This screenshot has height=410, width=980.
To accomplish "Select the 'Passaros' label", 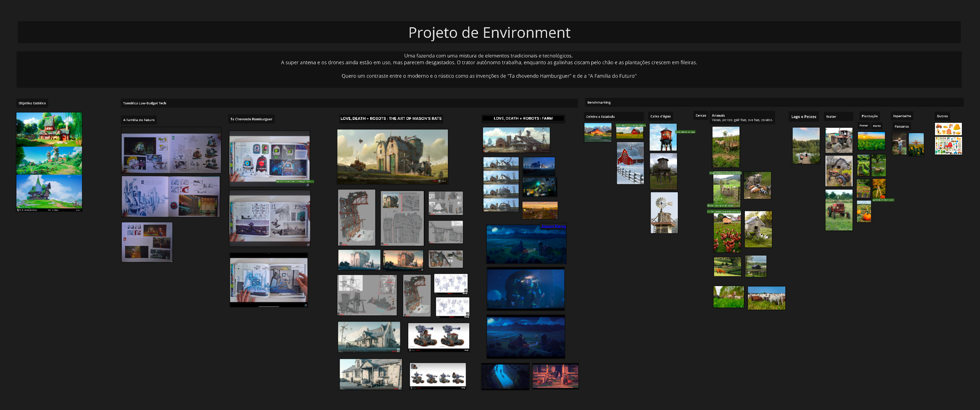I will tap(901, 126).
